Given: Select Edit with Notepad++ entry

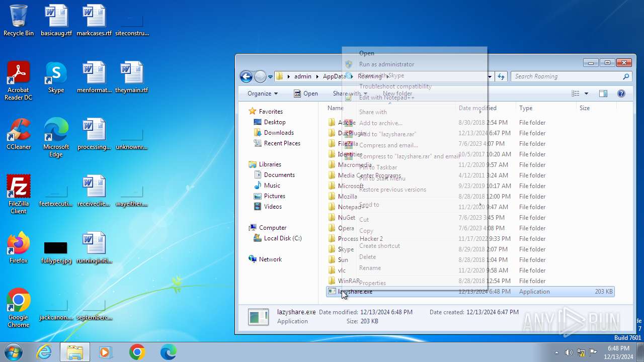Looking at the screenshot, I should click(x=415, y=98).
